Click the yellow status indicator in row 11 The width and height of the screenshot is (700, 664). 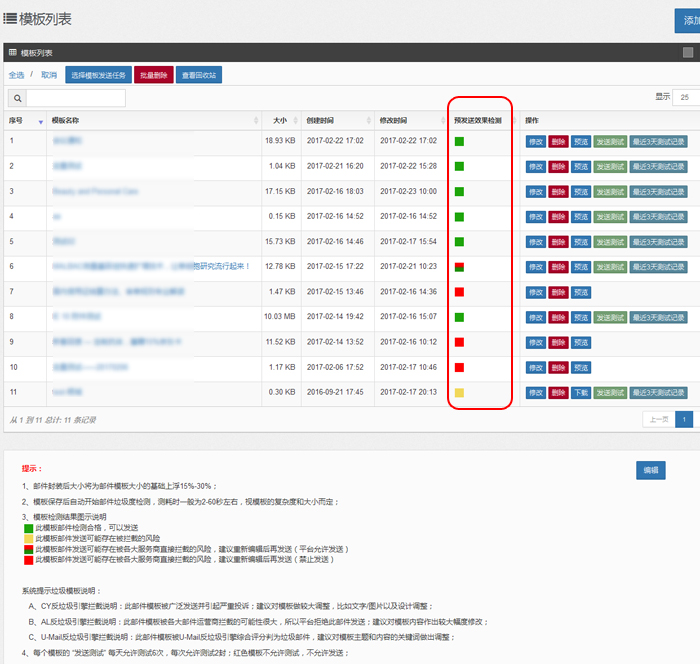tap(459, 392)
